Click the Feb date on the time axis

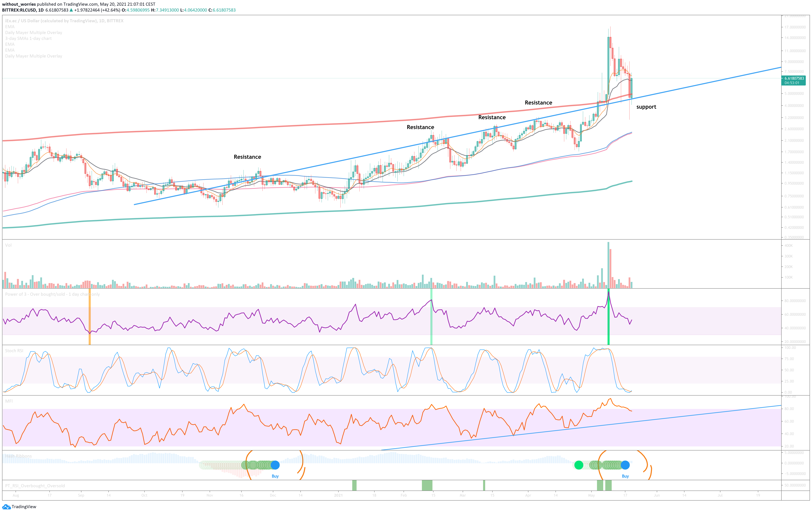[404, 495]
